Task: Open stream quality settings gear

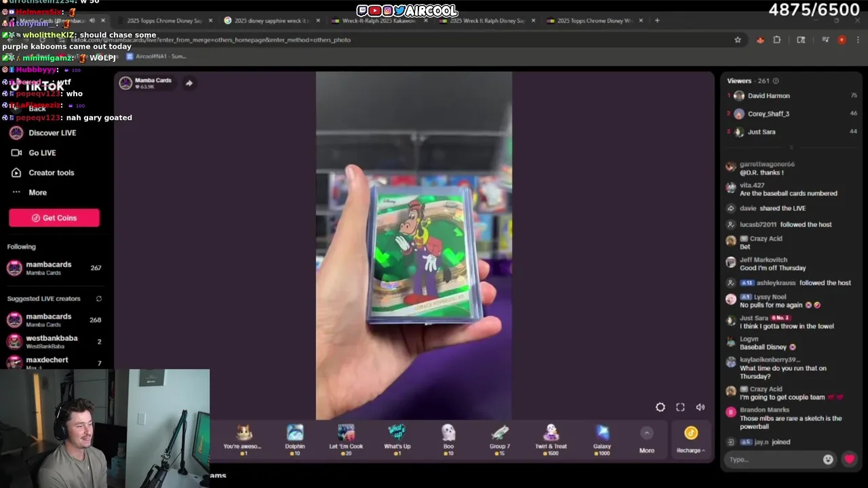Action: 660,407
